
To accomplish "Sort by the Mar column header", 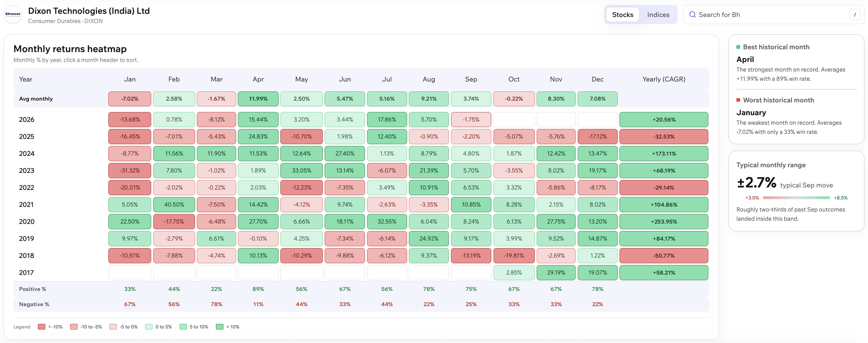I will tap(216, 79).
